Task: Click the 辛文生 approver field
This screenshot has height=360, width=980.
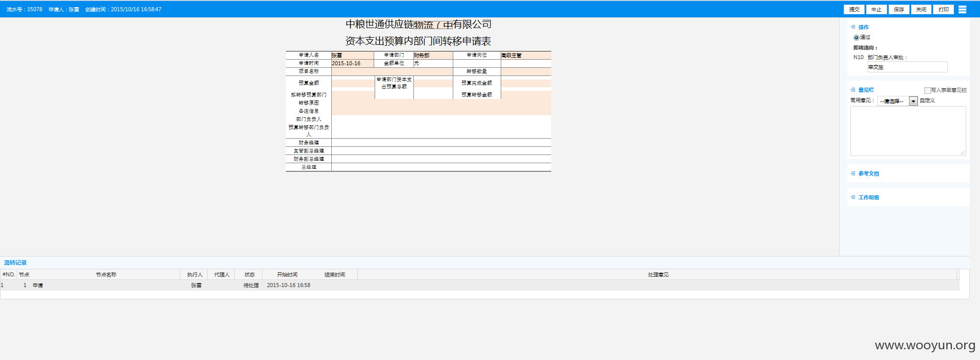Action: pos(908,67)
